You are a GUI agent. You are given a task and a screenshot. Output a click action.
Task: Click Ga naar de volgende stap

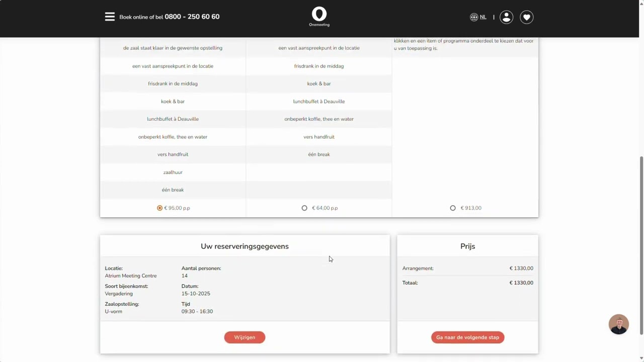(x=467, y=337)
